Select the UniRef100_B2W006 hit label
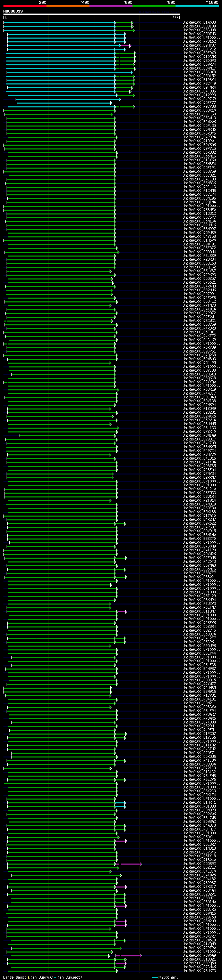222x980 pixels. 199,122
